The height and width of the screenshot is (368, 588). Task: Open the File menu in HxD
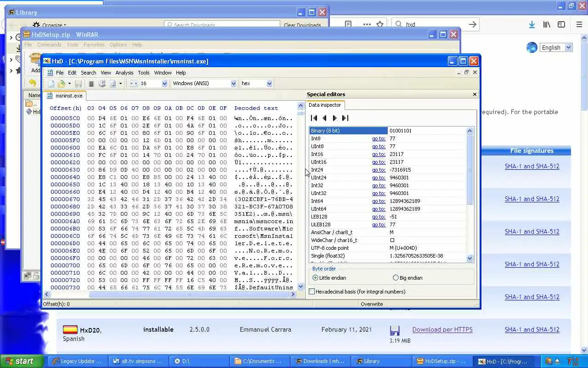[x=60, y=73]
